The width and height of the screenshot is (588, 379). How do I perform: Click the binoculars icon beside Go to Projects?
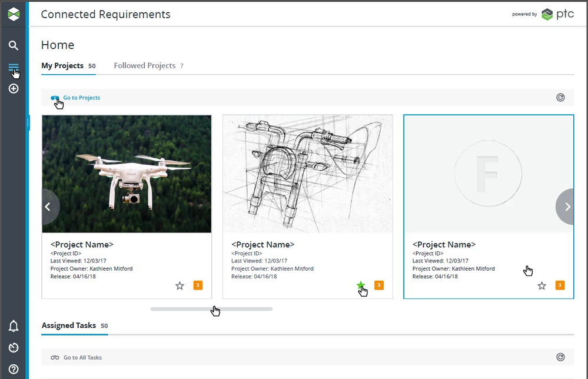tap(55, 98)
